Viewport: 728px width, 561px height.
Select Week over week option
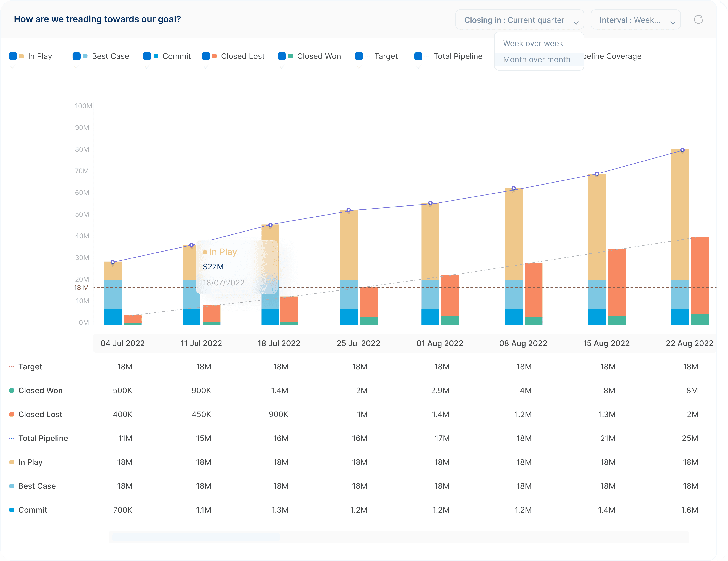point(533,43)
